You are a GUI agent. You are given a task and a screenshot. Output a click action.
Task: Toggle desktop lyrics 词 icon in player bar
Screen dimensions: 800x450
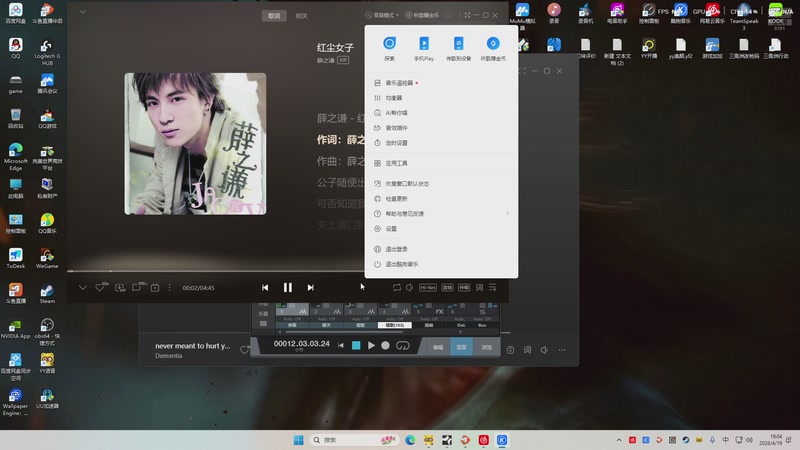(479, 288)
